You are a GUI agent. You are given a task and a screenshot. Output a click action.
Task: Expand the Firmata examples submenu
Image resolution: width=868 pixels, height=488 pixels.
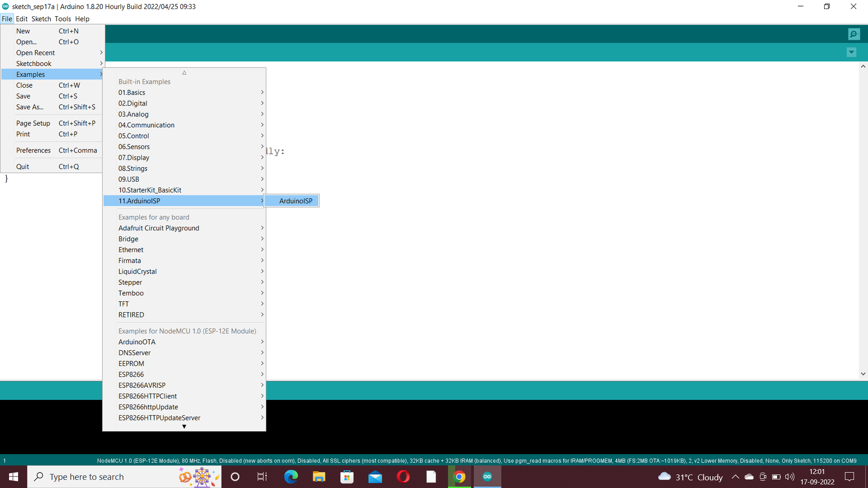pos(184,261)
